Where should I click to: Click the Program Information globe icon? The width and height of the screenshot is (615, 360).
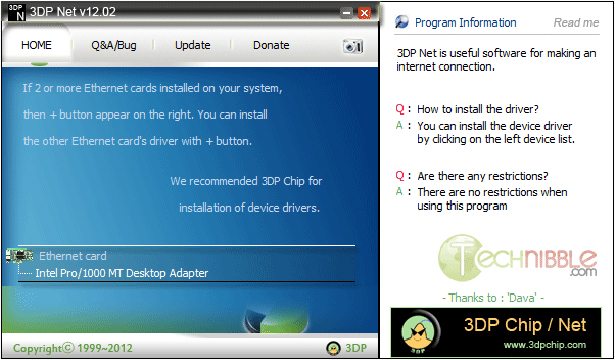pyautogui.click(x=402, y=22)
